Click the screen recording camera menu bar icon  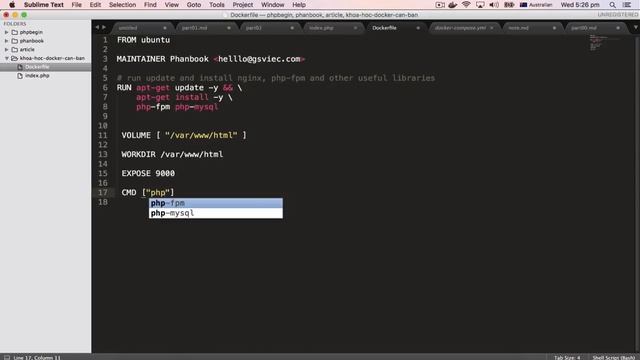pyautogui.click(x=440, y=5)
